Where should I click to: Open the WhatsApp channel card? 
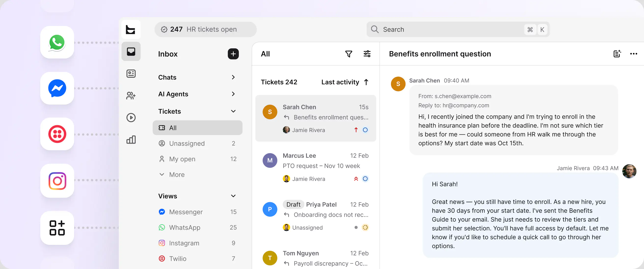(x=57, y=42)
